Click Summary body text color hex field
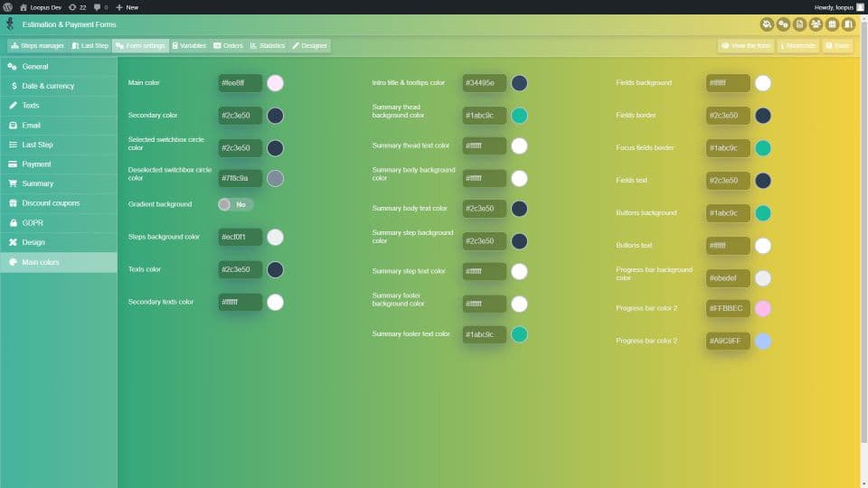The height and width of the screenshot is (488, 868). click(485, 209)
